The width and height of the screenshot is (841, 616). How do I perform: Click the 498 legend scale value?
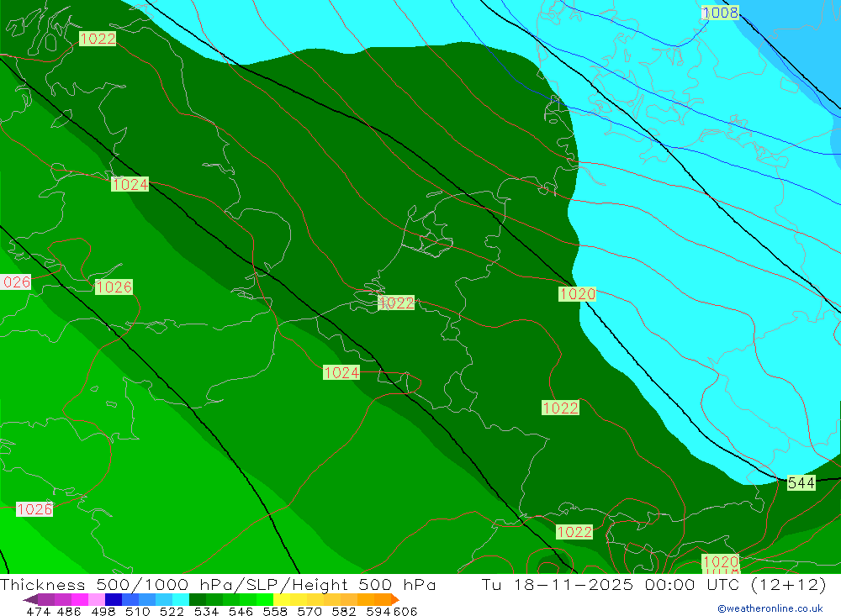click(103, 611)
